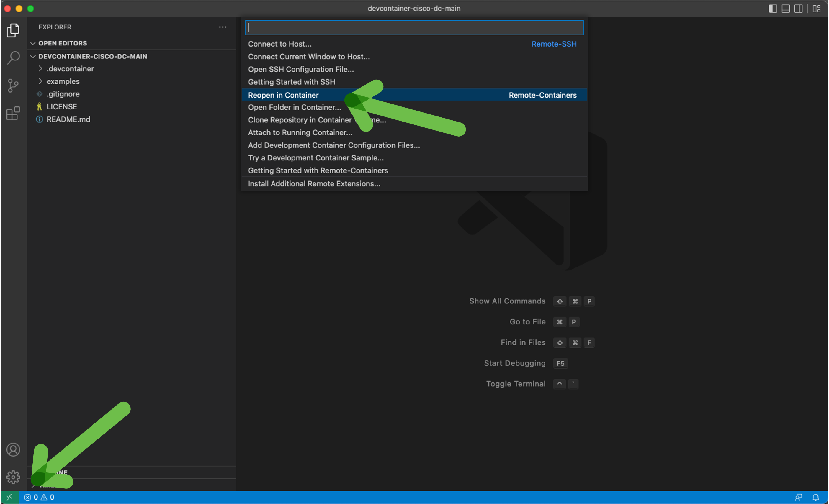829x504 pixels.
Task: Expand the .devcontainer folder
Action: (132, 69)
